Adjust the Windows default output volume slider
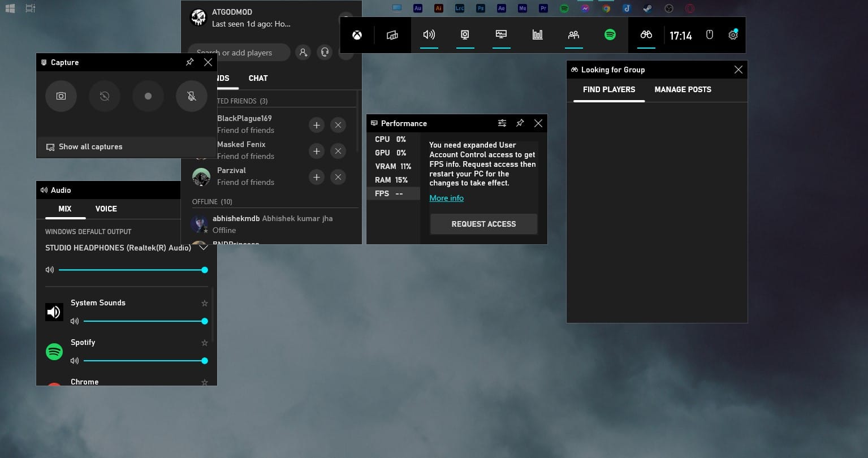This screenshot has height=458, width=868. coord(133,270)
